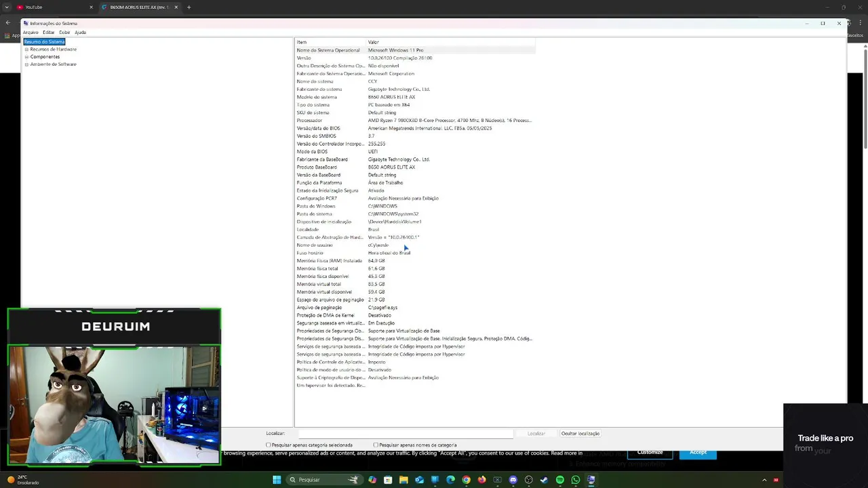
Task: Click Accept on the cookie banner
Action: (x=698, y=452)
